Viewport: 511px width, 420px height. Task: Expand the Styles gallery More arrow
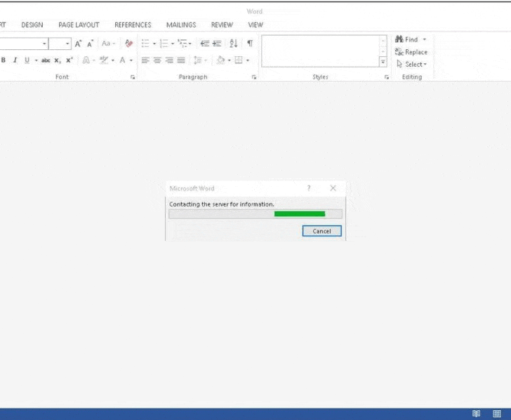[383, 62]
